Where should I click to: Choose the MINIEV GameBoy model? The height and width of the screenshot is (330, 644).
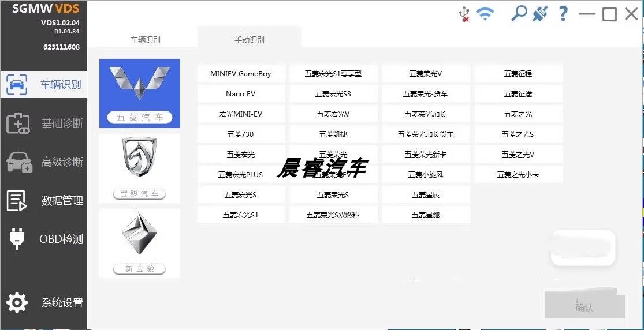pyautogui.click(x=241, y=74)
